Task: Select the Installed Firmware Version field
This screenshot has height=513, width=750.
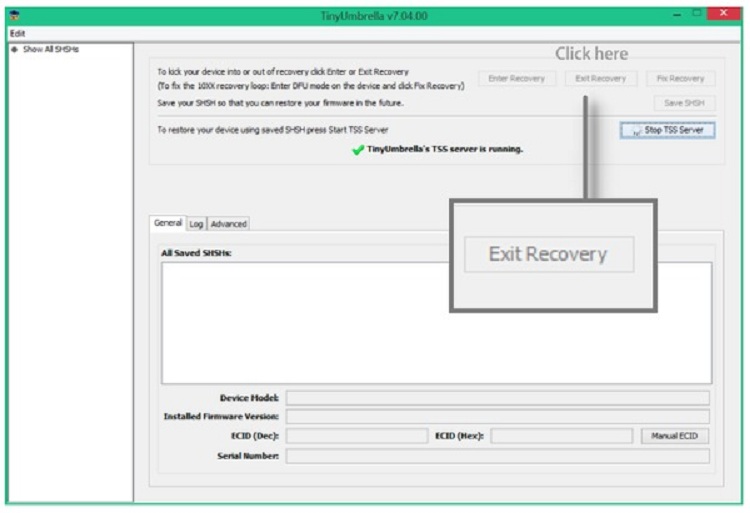Action: click(497, 417)
